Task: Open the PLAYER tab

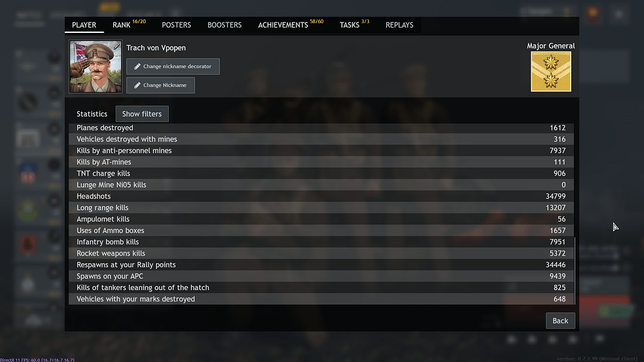Action: (x=84, y=25)
